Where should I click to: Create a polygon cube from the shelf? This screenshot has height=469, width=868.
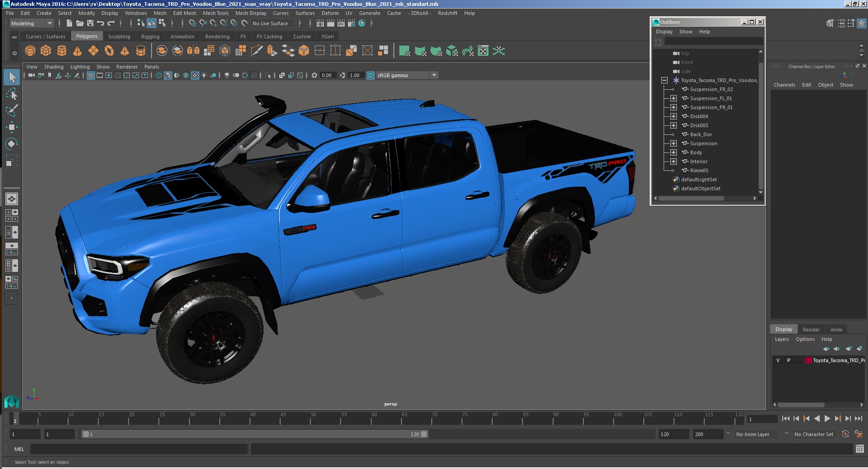click(46, 51)
